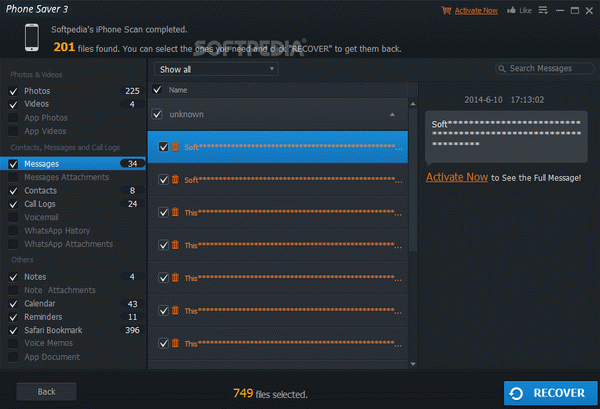Image resolution: width=600 pixels, height=409 pixels.
Task: Click the shopping cart icon beside Activate Now
Action: click(446, 10)
